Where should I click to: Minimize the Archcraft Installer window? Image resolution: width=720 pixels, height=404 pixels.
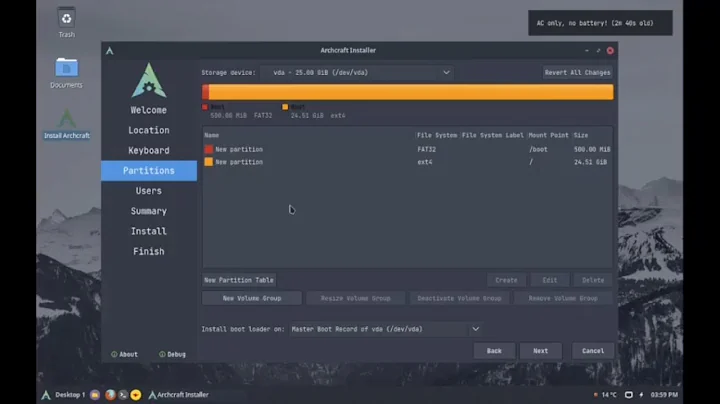587,50
